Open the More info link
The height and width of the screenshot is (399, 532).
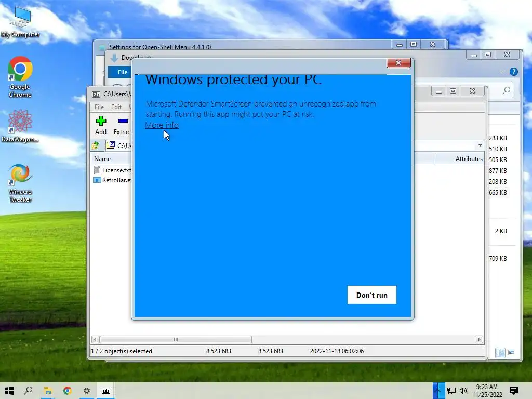(162, 125)
